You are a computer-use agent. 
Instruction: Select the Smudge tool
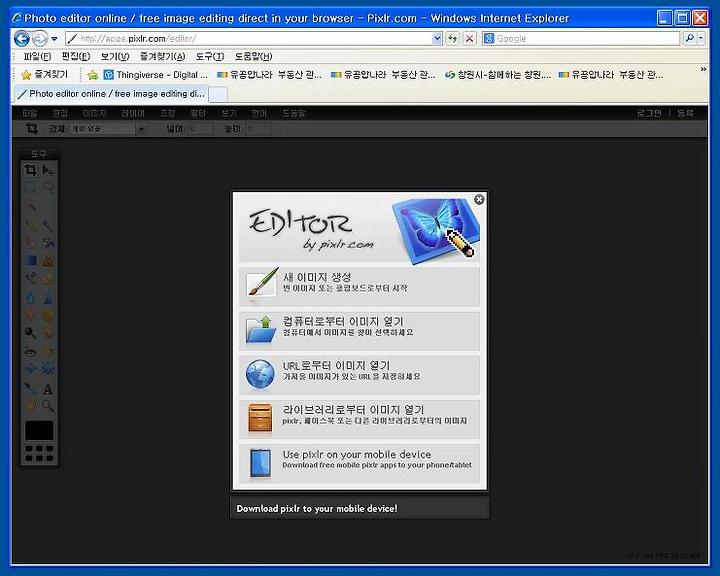(x=30, y=316)
